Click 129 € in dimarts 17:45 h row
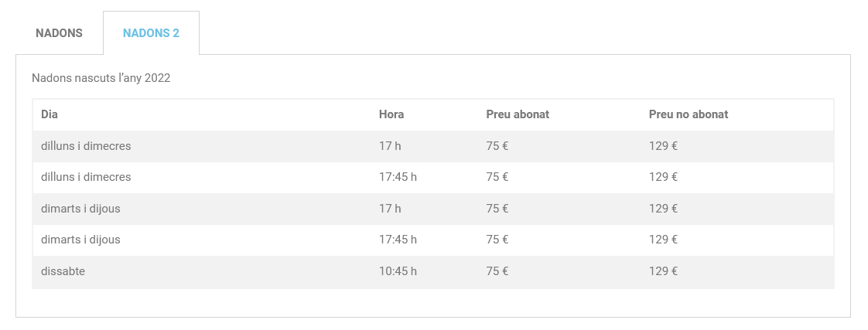 [663, 240]
